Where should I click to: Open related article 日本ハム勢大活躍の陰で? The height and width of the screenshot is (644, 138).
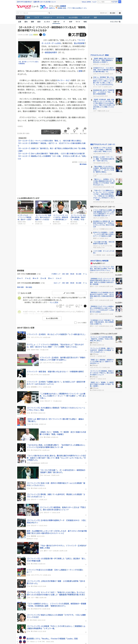point(51,153)
